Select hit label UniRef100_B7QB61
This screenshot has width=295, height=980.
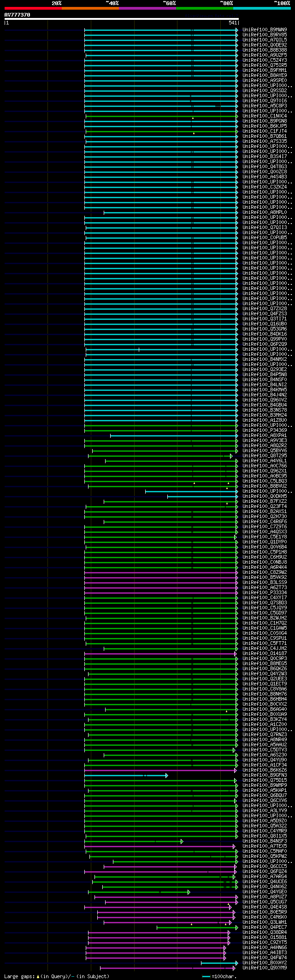tap(265, 136)
